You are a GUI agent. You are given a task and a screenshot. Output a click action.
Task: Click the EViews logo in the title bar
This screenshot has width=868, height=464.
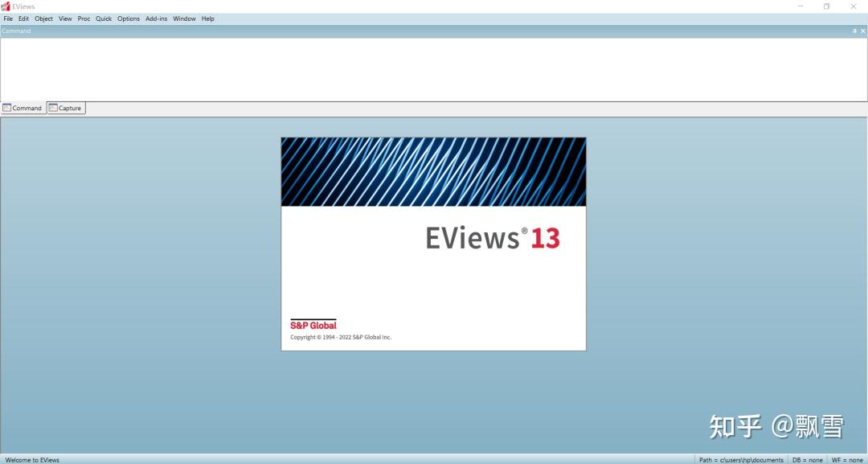[x=6, y=6]
